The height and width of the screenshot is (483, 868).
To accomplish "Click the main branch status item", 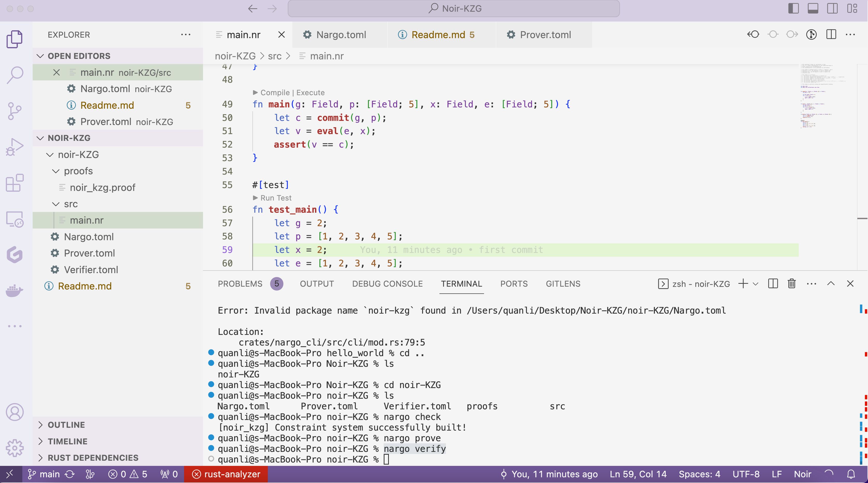I will [x=44, y=474].
